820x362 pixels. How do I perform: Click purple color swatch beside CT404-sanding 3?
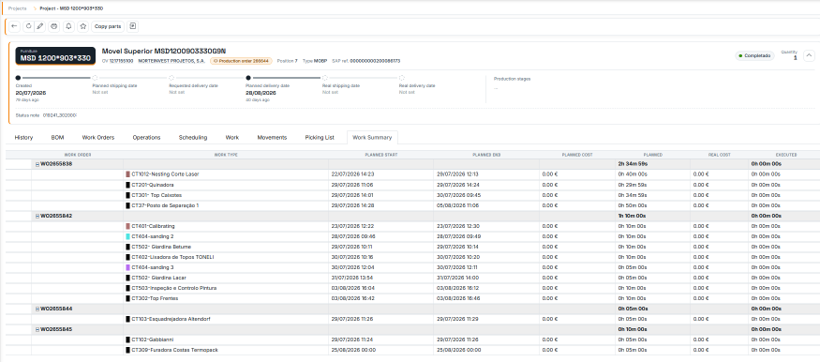[x=128, y=267]
